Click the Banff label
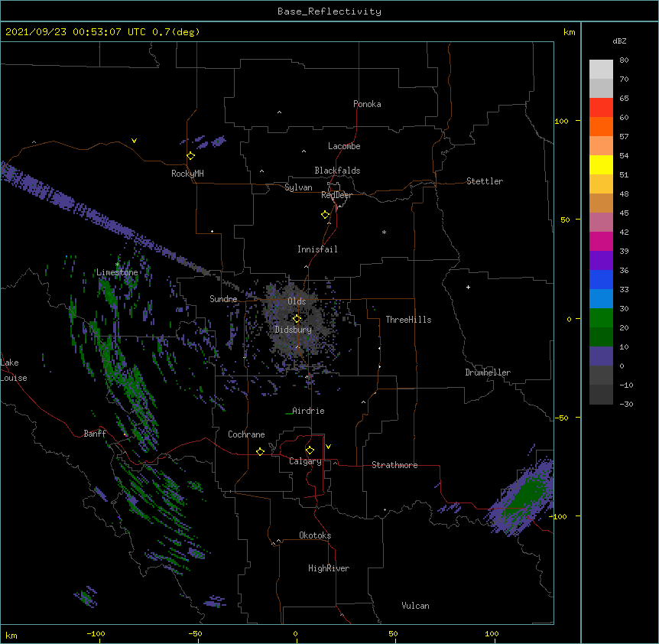This screenshot has width=659, height=644. pos(95,434)
